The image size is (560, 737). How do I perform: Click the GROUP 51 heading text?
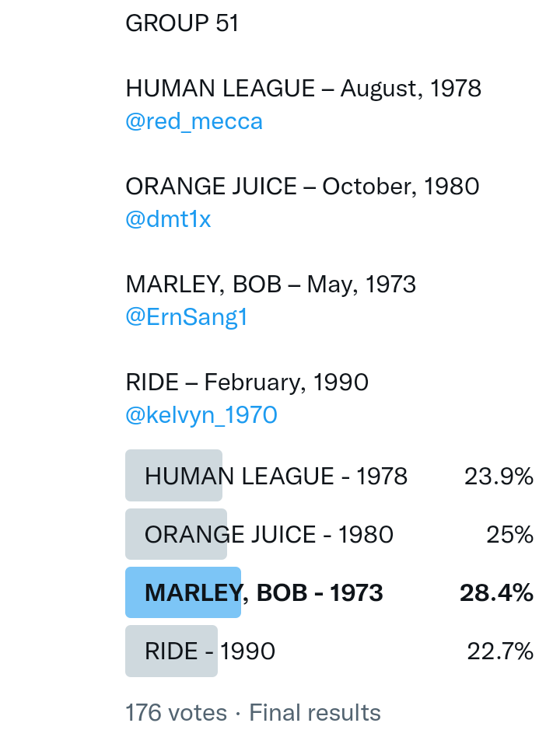(182, 23)
